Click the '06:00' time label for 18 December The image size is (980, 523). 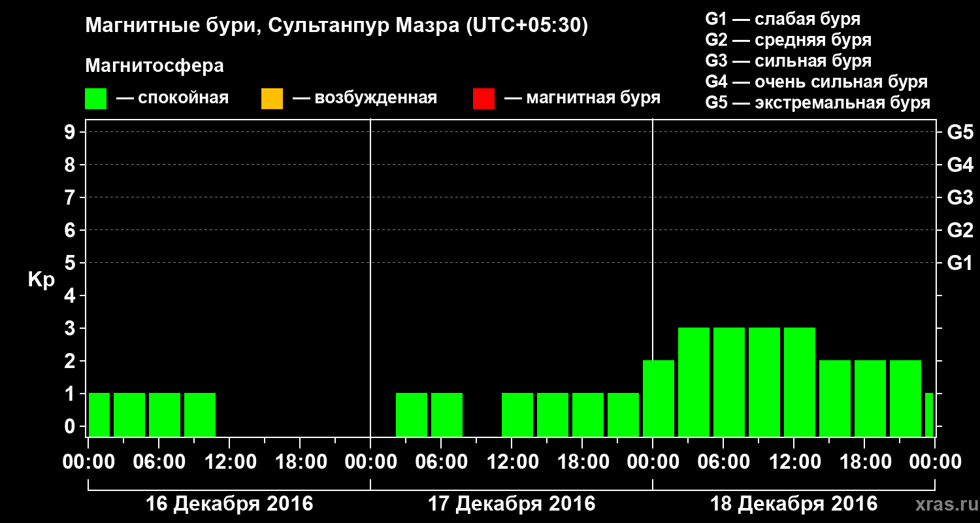pos(723,462)
